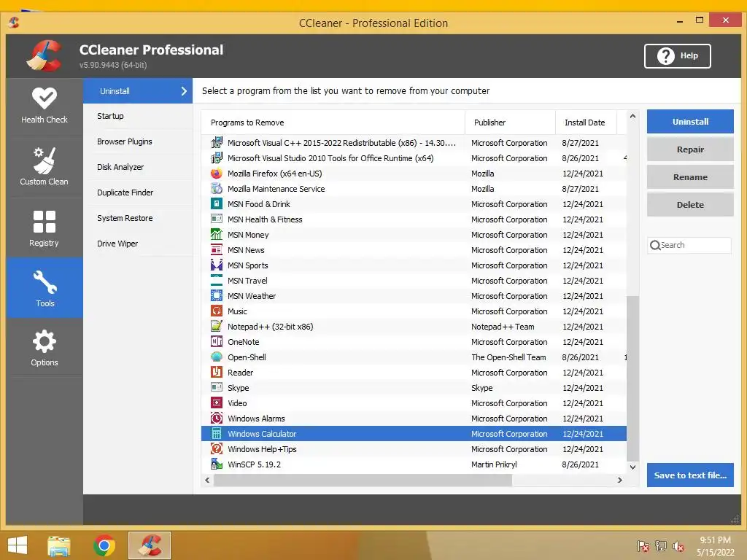Image resolution: width=747 pixels, height=560 pixels.
Task: Click the Music headphones icon
Action: tap(216, 311)
